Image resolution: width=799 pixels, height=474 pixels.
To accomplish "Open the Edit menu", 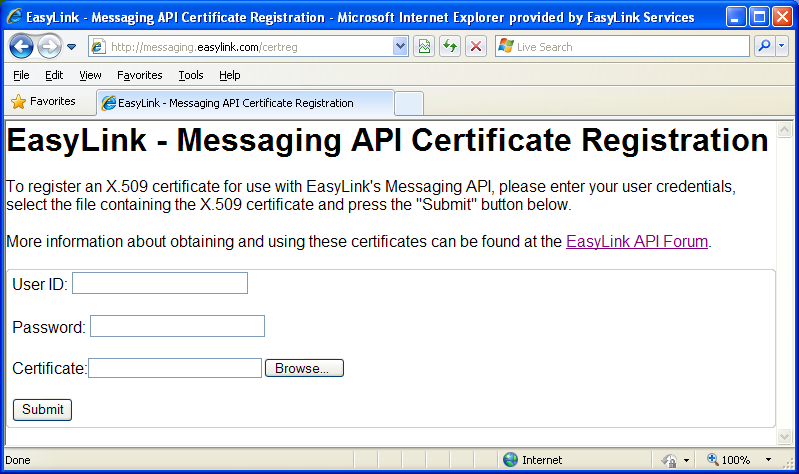I will [54, 75].
